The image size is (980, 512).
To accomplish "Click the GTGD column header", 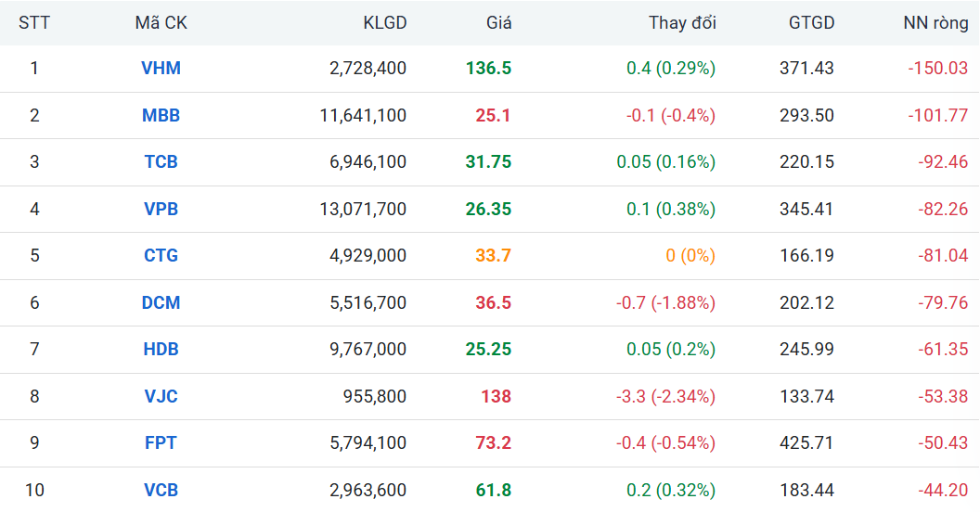I will point(811,23).
